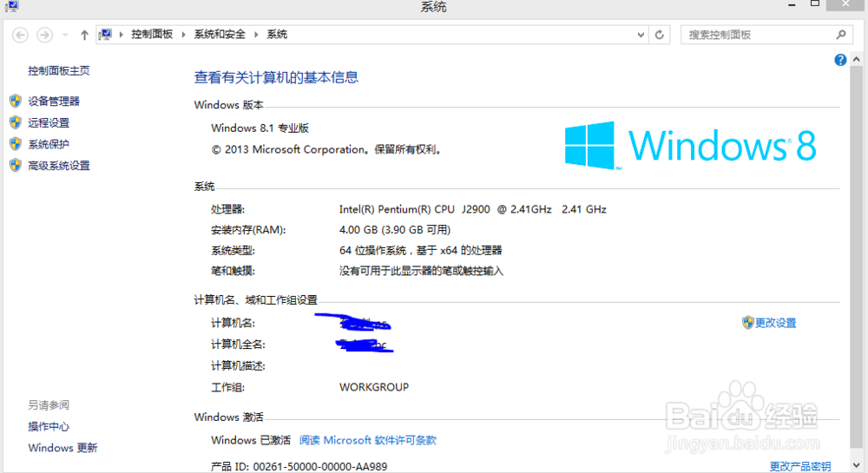Click the Back navigation arrow
Viewport: 868px width, 473px height.
21,35
